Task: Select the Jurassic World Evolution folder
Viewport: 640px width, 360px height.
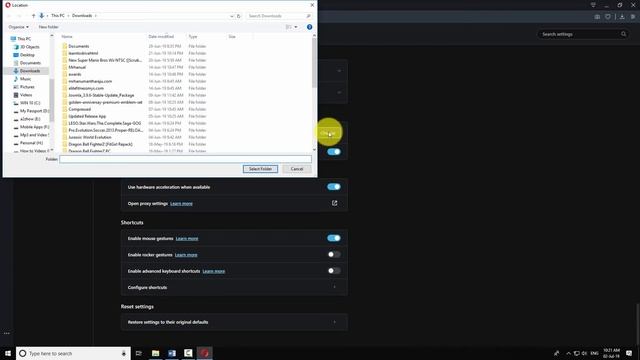Action: click(89, 137)
